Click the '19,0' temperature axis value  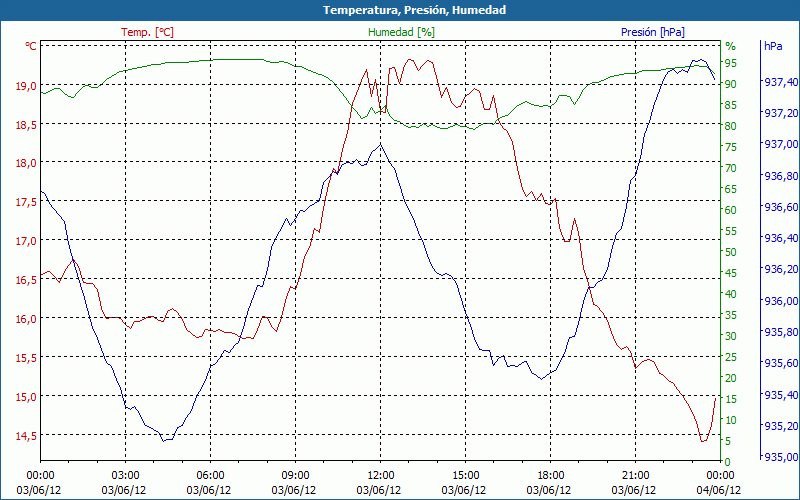(26, 86)
